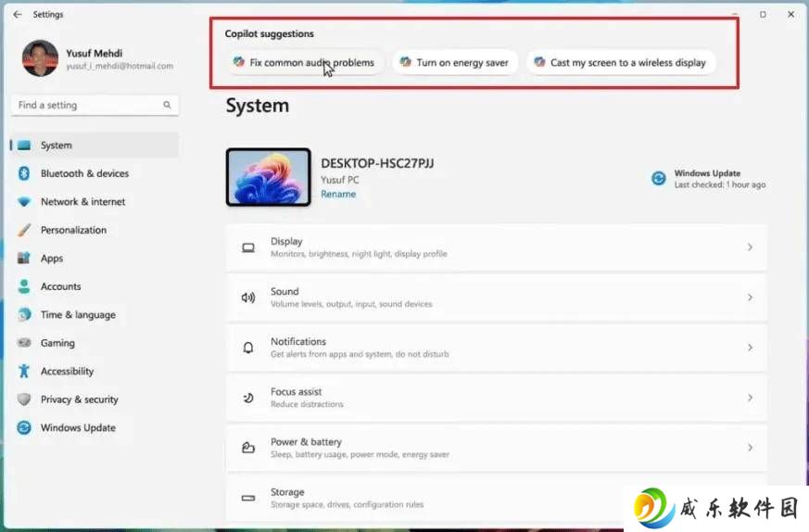Open the System category label
The image size is (809, 532).
57,145
